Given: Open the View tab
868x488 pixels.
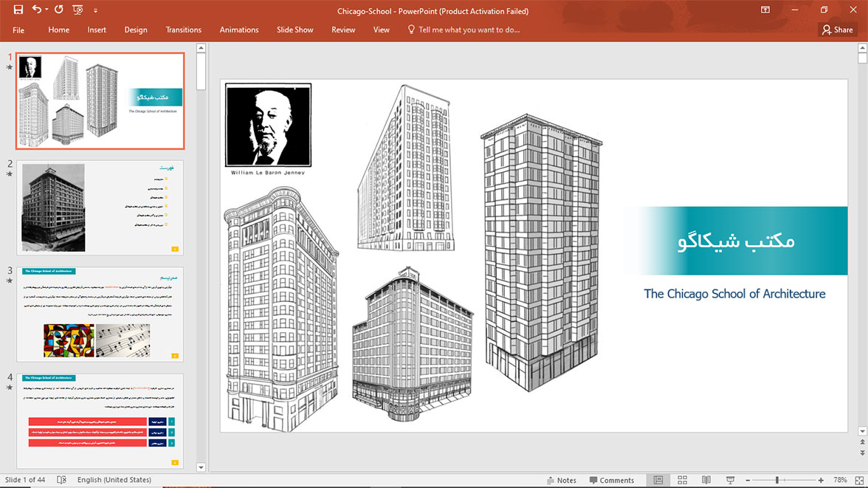Looking at the screenshot, I should (382, 30).
